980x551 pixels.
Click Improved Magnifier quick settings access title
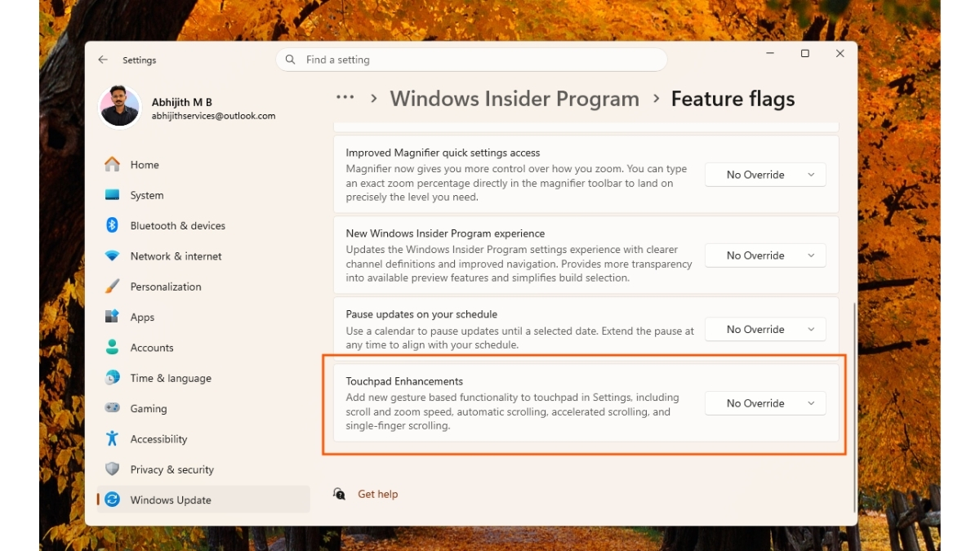[443, 153]
